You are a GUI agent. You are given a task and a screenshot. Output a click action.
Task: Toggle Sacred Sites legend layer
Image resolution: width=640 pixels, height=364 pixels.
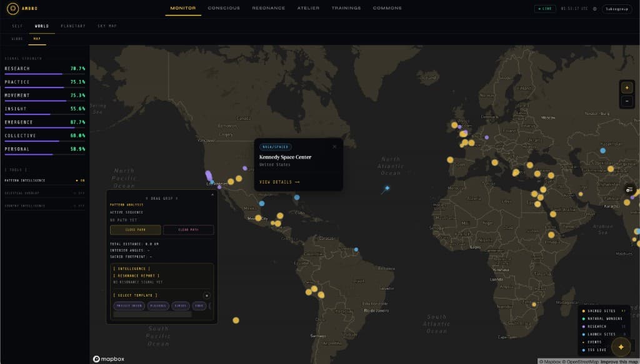point(604,311)
